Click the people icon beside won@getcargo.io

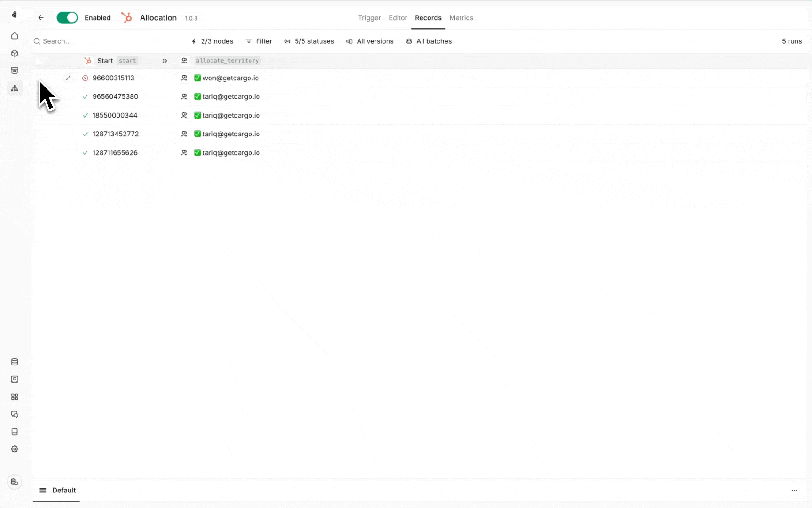click(184, 78)
